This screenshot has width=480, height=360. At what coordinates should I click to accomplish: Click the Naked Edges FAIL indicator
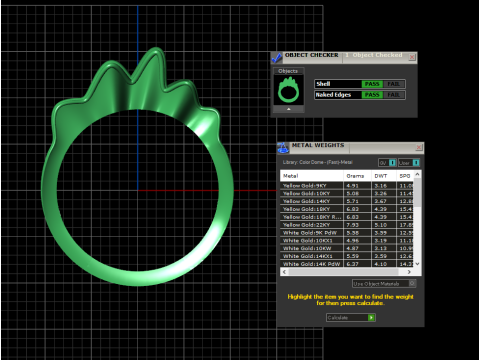coord(393,95)
